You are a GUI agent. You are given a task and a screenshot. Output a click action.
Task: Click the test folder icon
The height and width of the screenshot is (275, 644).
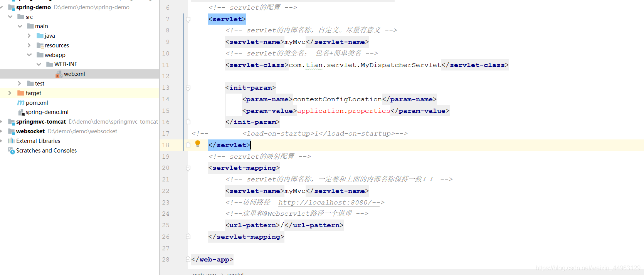pyautogui.click(x=30, y=84)
